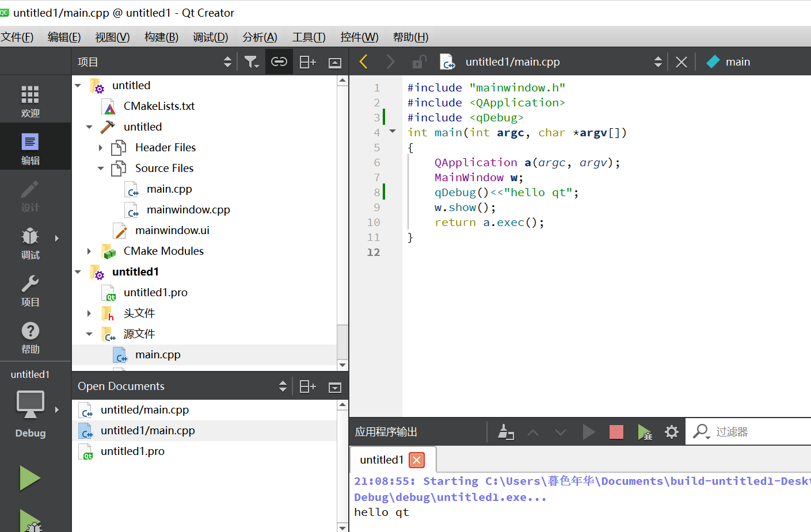Image resolution: width=811 pixels, height=532 pixels.
Task: Attach debugger to running application
Action: (x=645, y=432)
